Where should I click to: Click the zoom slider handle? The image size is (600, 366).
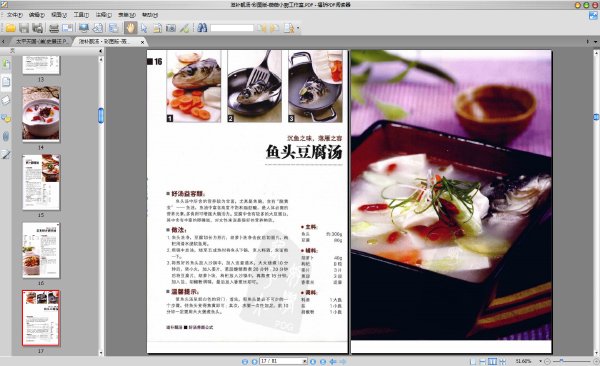tap(561, 361)
